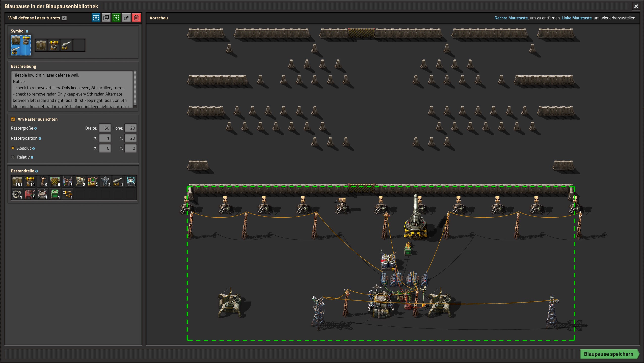Select the Absolut radio button
The height and width of the screenshot is (363, 644).
[13, 148]
